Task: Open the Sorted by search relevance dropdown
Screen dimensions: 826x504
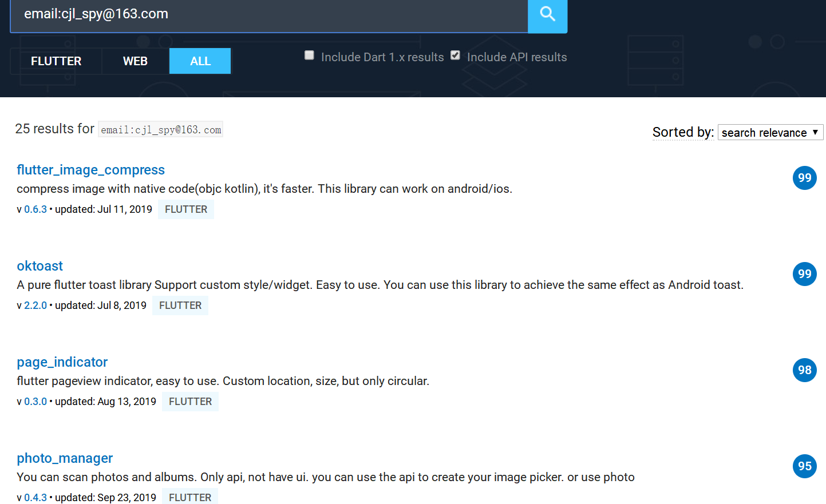Action: pos(770,132)
